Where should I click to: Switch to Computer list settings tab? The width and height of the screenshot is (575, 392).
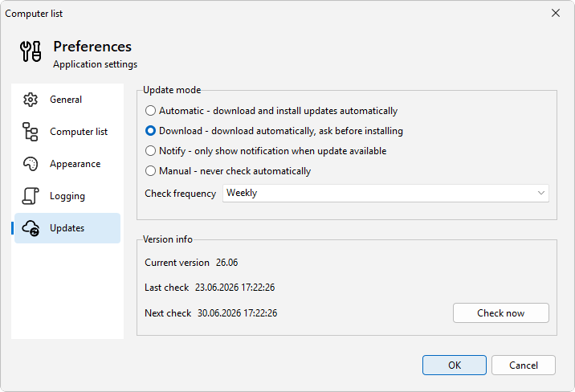coord(67,132)
